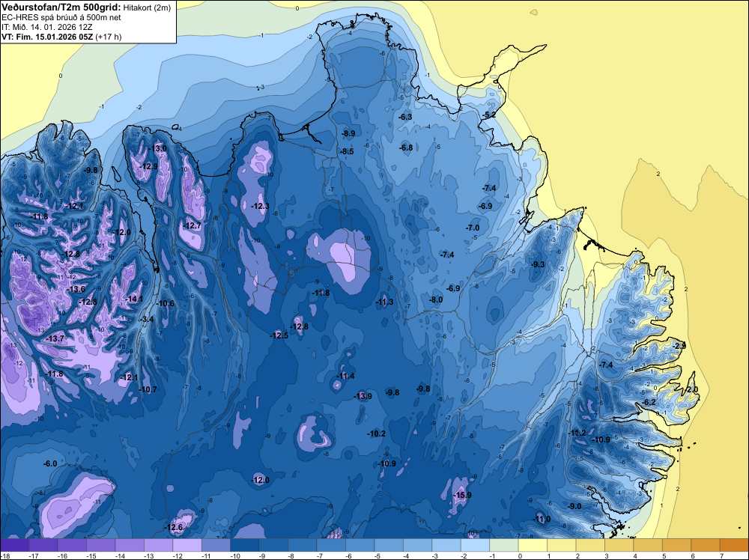Click the -11.4 temperature reading
The image size is (749, 560).
346,376
